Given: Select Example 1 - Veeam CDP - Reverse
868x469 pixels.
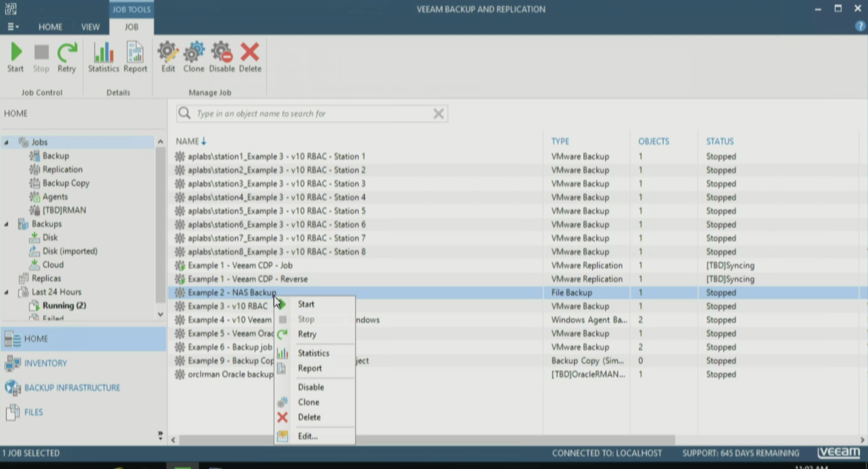Looking at the screenshot, I should coord(513,279).
